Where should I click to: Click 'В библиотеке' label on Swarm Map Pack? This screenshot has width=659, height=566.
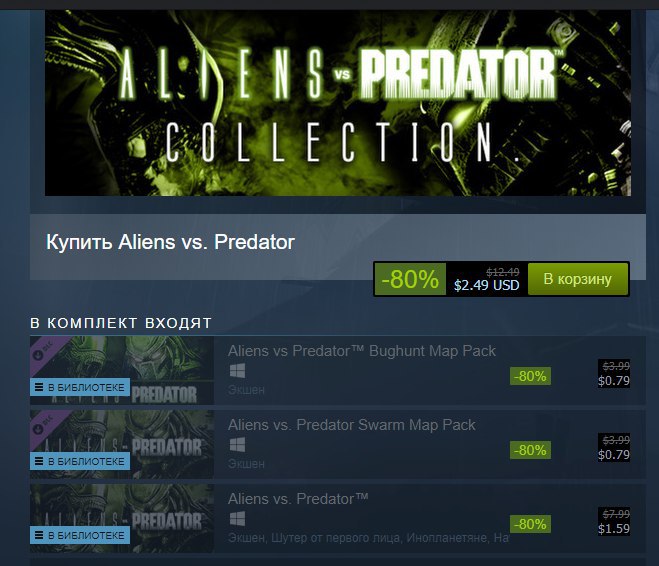(80, 461)
